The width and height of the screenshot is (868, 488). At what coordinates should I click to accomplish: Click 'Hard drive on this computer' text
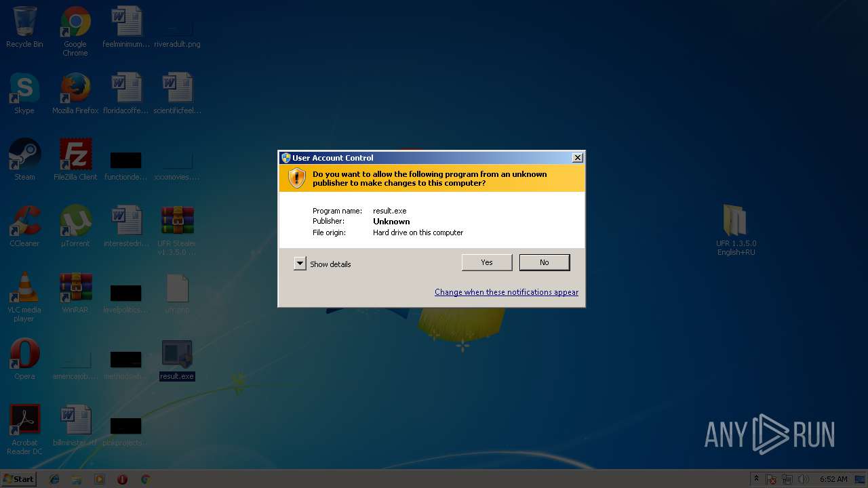[418, 232]
